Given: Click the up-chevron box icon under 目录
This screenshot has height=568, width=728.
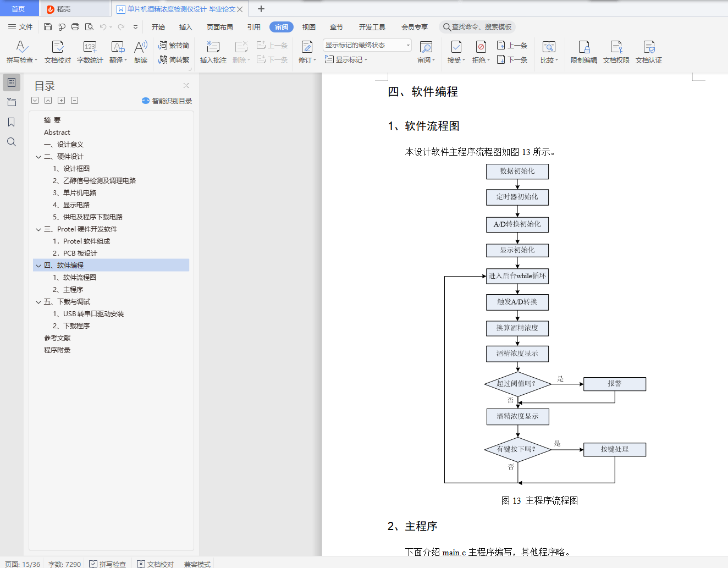Looking at the screenshot, I should coord(48,101).
